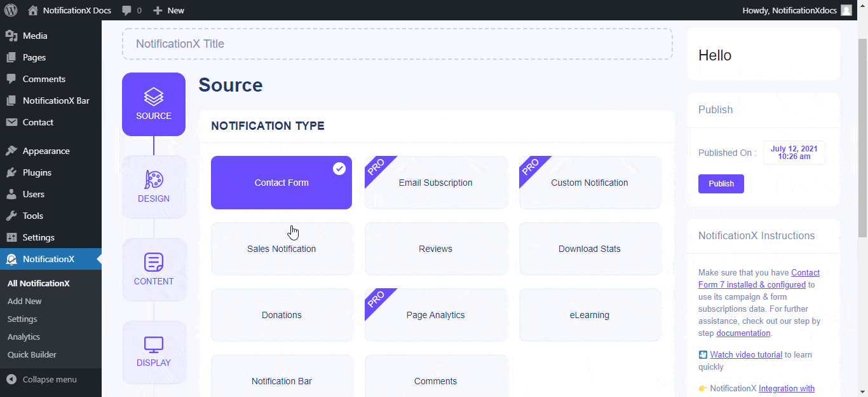Switch to the Design step tab

(x=154, y=187)
